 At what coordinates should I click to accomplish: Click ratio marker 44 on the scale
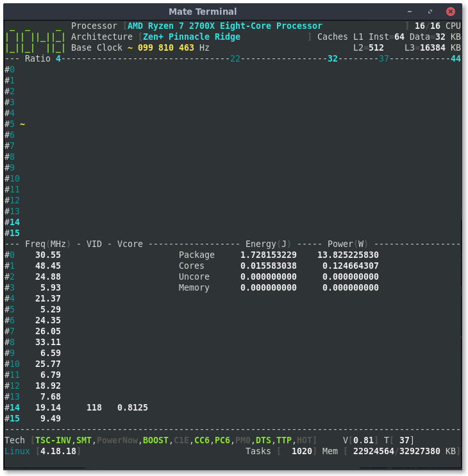click(x=456, y=58)
